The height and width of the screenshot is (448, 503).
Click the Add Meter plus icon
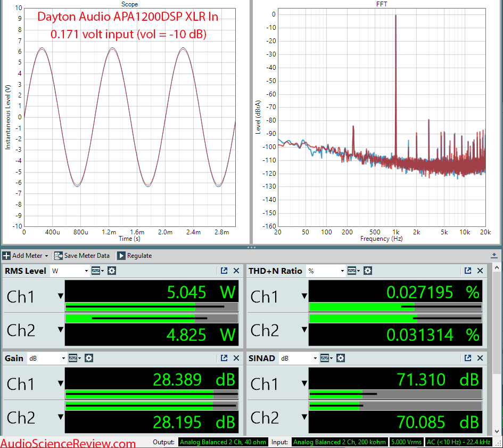point(6,256)
